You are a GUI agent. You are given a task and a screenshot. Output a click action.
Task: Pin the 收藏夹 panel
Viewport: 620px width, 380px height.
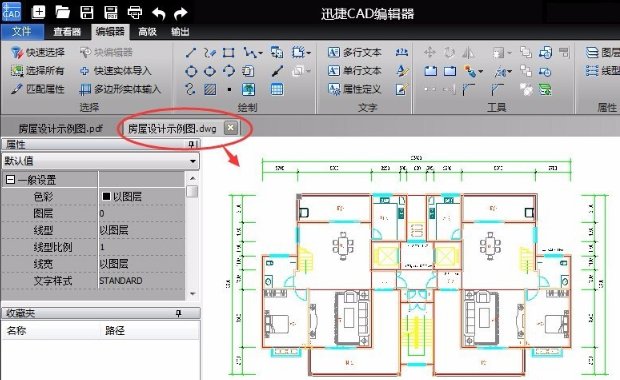[179, 313]
